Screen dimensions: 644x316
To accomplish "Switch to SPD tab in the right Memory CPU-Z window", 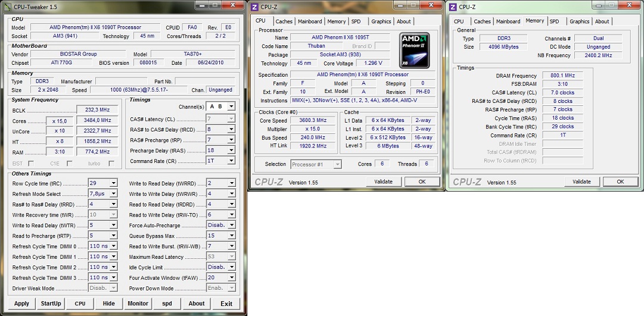I will coord(555,21).
